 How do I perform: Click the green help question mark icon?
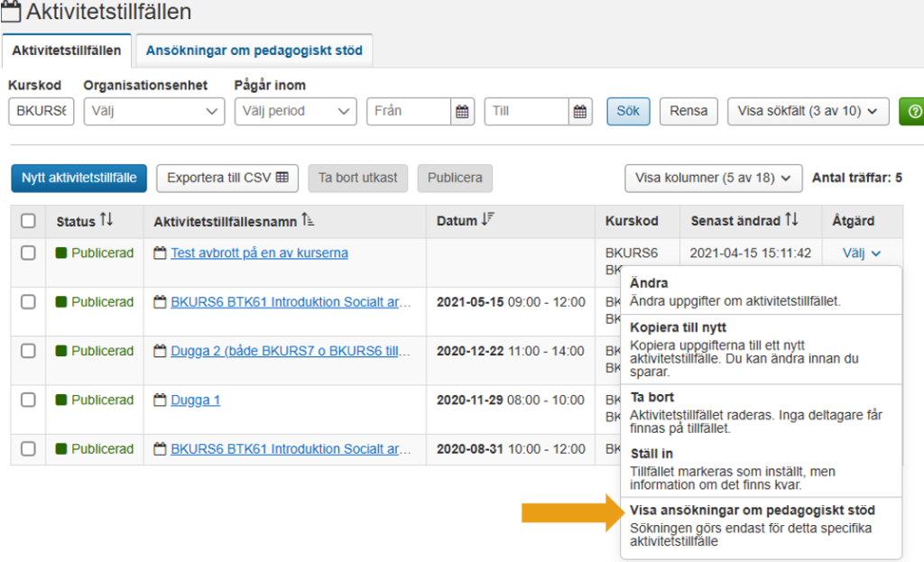[x=913, y=112]
